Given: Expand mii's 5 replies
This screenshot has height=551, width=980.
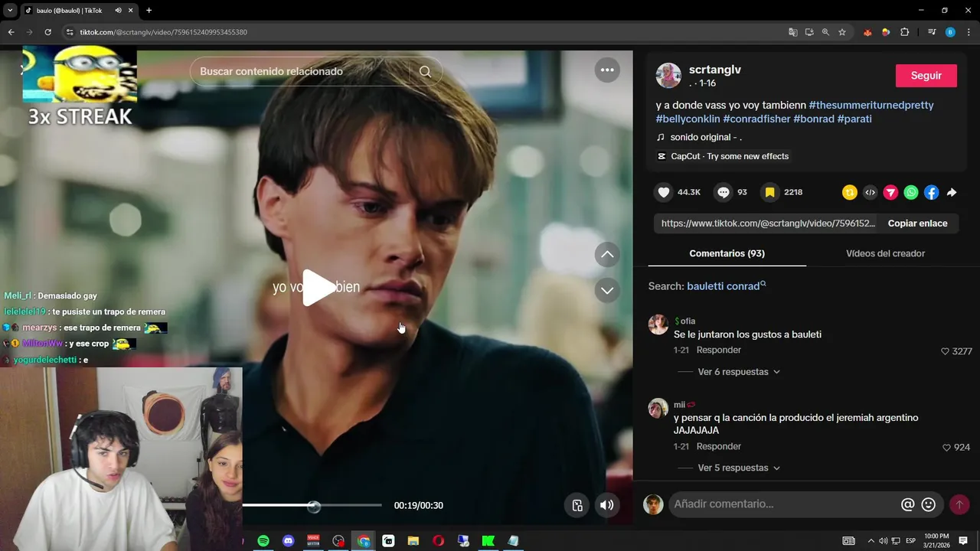Looking at the screenshot, I should tap(739, 468).
